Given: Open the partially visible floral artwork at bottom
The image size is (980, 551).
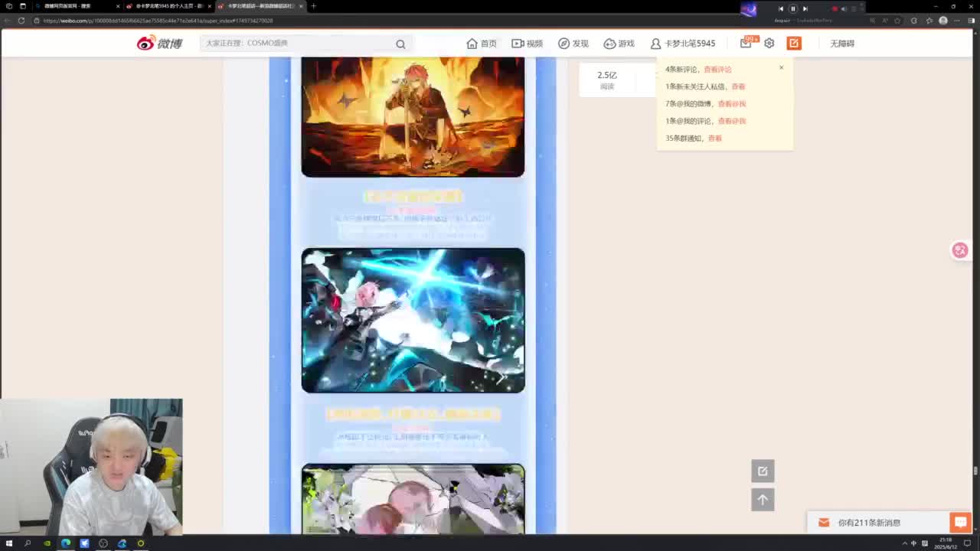Looking at the screenshot, I should (413, 499).
